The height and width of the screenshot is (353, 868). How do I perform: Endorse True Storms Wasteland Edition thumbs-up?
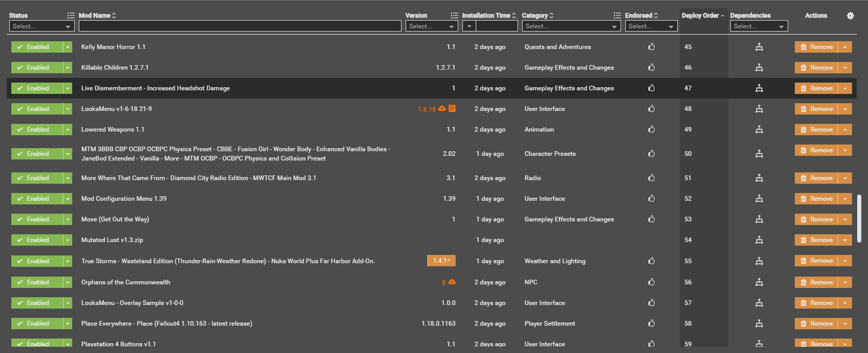pyautogui.click(x=652, y=261)
